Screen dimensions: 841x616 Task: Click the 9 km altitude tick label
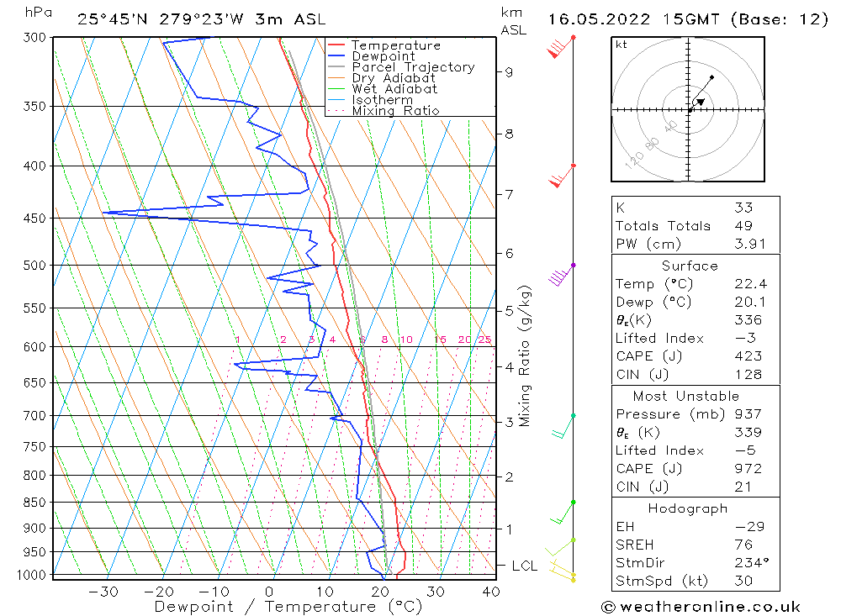509,72
